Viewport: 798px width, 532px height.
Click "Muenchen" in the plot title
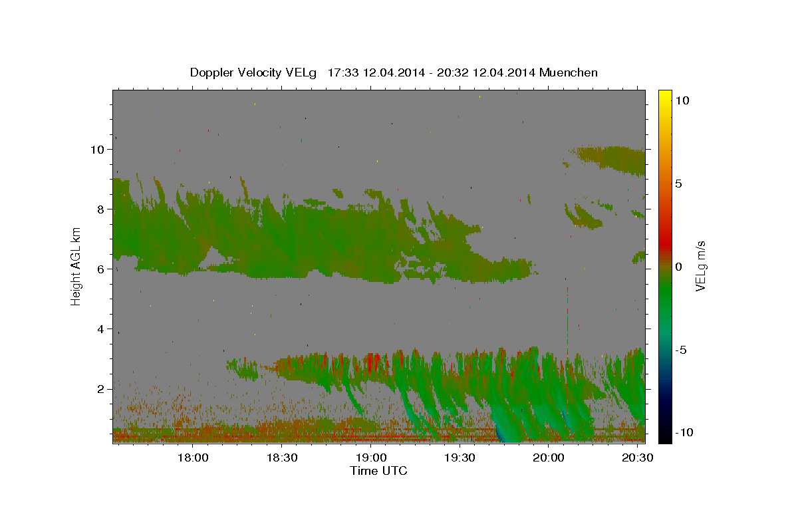[x=569, y=72]
